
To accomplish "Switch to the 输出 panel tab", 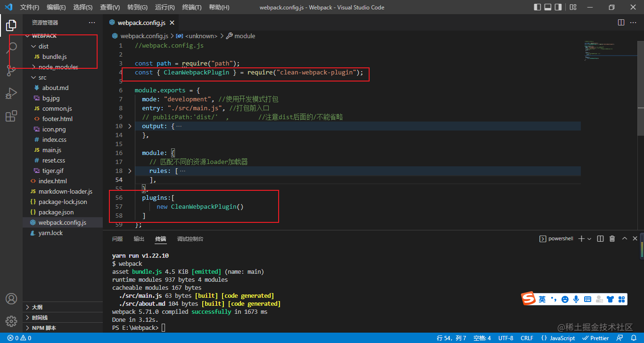I will click(x=139, y=239).
